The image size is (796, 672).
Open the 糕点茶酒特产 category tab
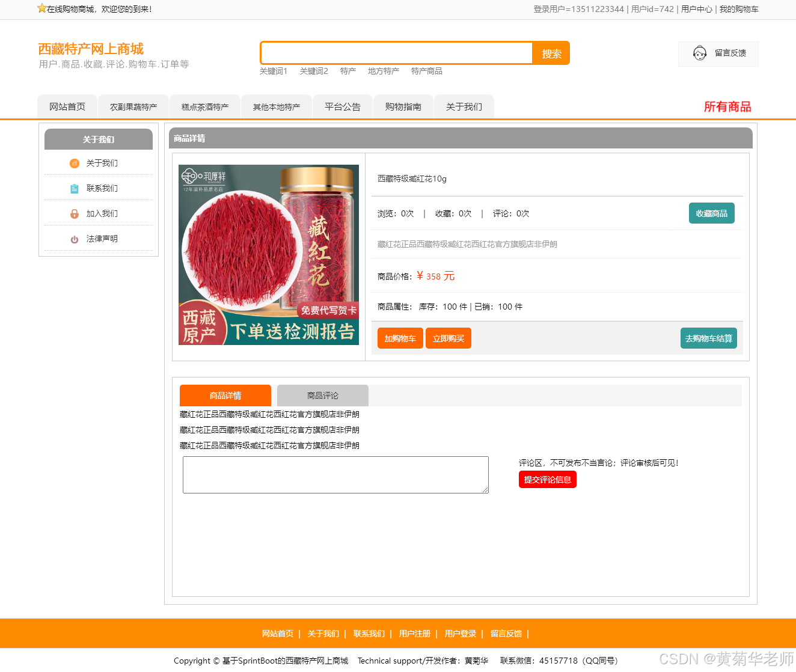click(x=205, y=107)
